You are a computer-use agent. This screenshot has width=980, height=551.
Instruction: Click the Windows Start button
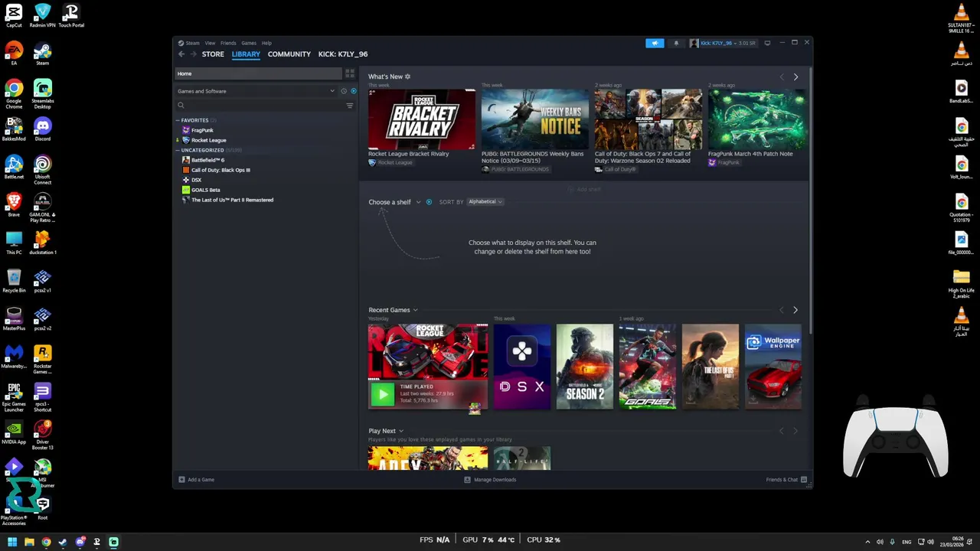12,543
